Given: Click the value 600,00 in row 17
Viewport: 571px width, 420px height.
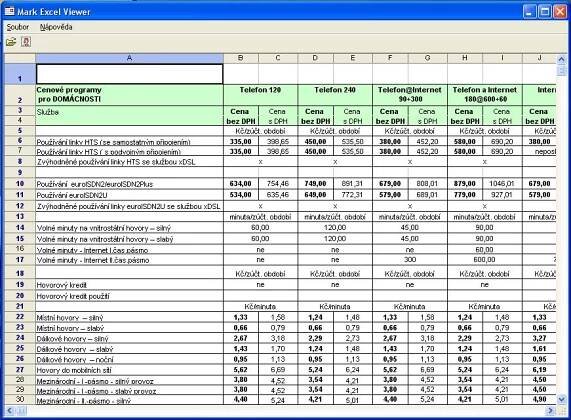Looking at the screenshot, I should (484, 260).
